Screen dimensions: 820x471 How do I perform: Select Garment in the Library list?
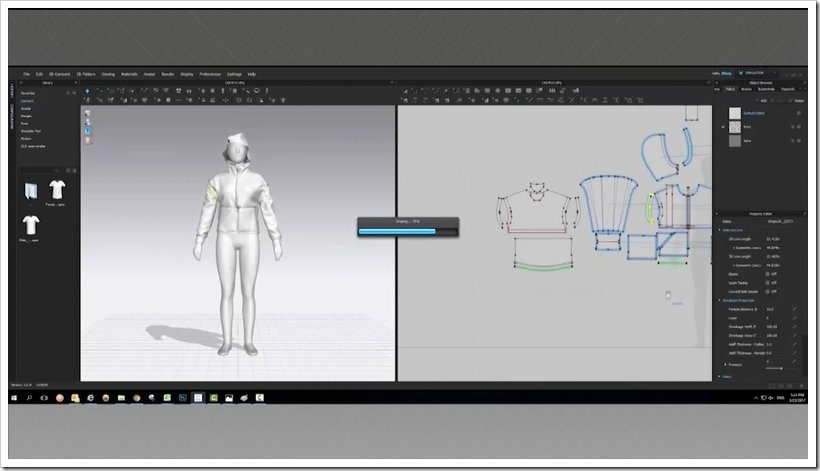(x=27, y=101)
